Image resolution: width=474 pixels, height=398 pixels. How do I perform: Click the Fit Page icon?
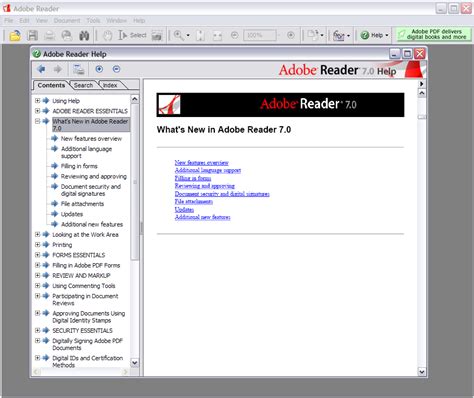point(200,35)
